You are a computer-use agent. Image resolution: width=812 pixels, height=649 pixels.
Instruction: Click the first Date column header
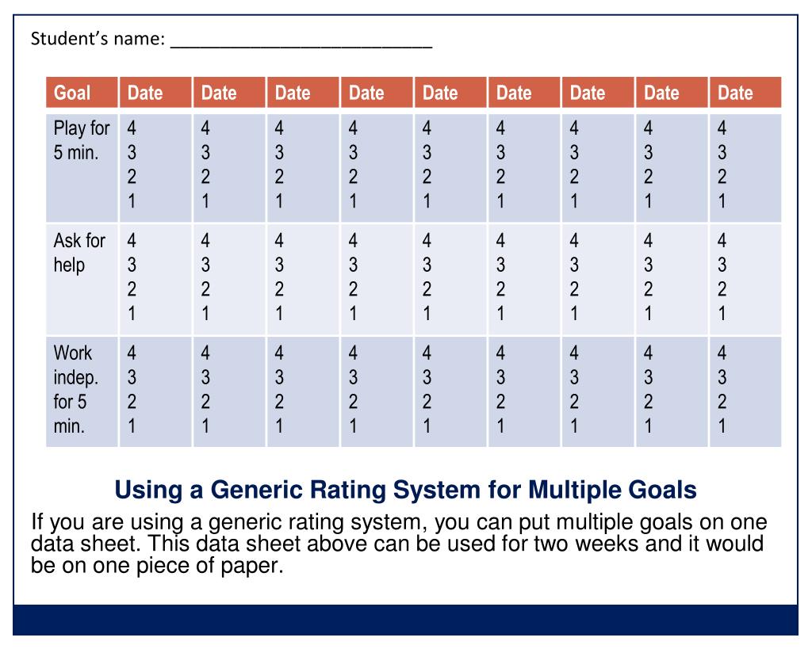[x=145, y=94]
